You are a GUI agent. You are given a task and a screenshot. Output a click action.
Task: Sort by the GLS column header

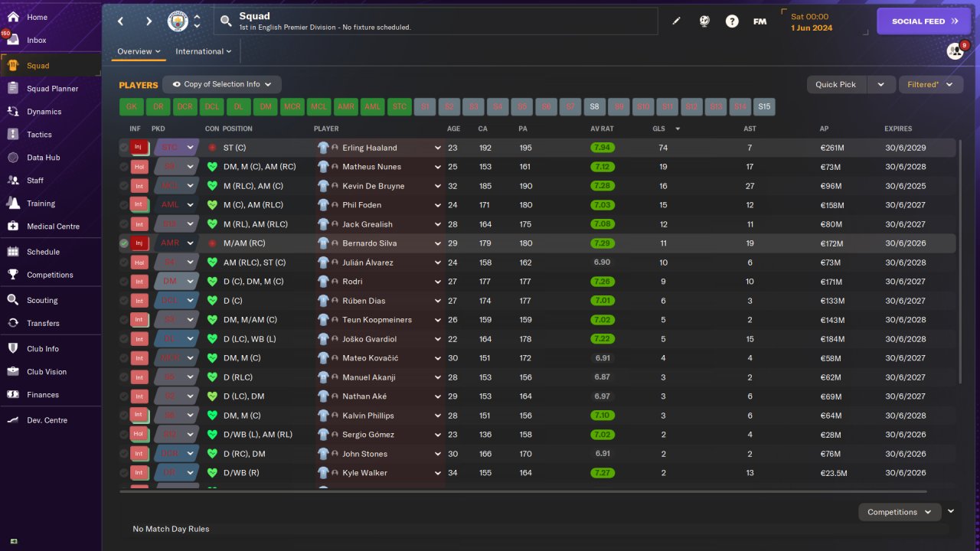tap(658, 129)
